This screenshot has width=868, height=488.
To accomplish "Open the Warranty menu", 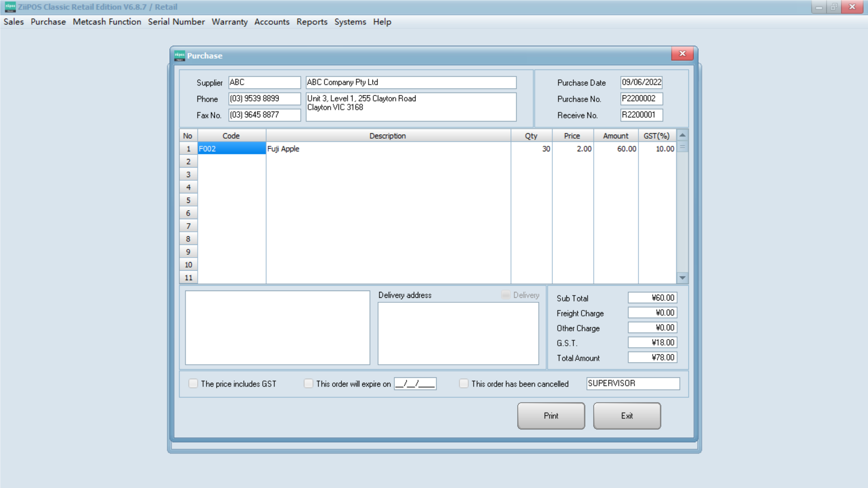I will coord(230,22).
